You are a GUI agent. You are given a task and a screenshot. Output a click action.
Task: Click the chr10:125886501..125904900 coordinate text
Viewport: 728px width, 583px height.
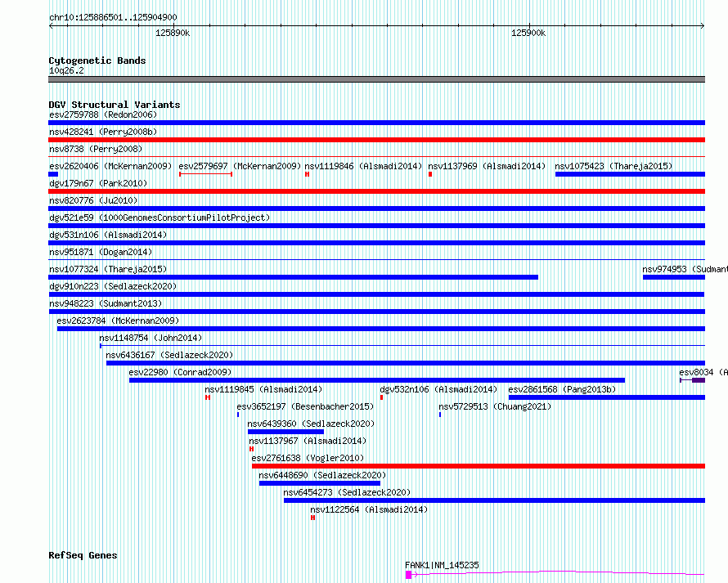click(x=113, y=17)
